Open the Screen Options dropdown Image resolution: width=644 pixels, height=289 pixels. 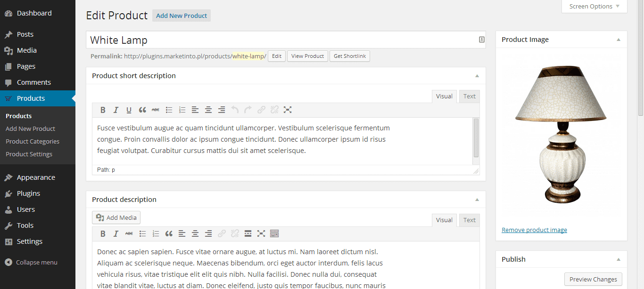click(594, 7)
